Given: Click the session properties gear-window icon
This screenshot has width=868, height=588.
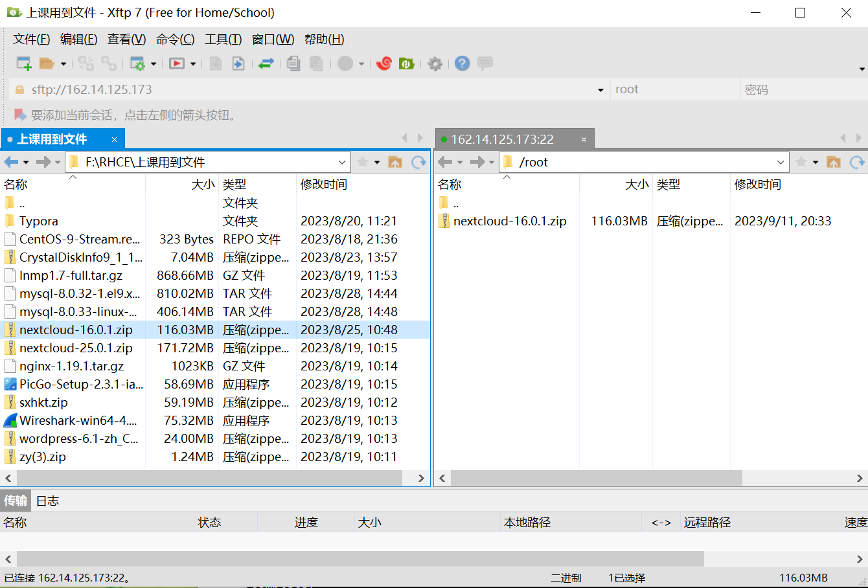Looking at the screenshot, I should click(137, 63).
